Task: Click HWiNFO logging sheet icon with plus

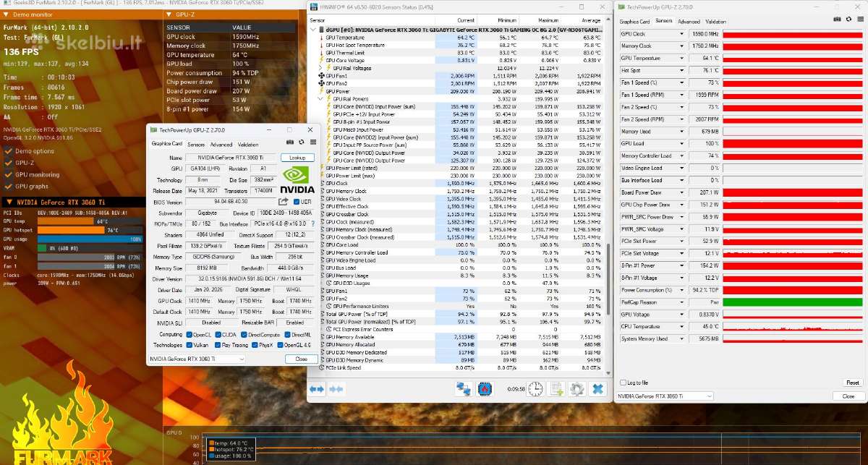Action: (x=556, y=389)
